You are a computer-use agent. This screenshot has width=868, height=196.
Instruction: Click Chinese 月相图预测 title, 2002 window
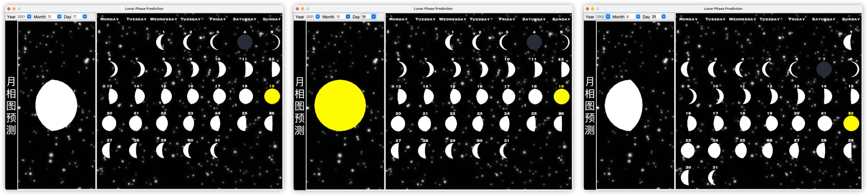coord(590,105)
